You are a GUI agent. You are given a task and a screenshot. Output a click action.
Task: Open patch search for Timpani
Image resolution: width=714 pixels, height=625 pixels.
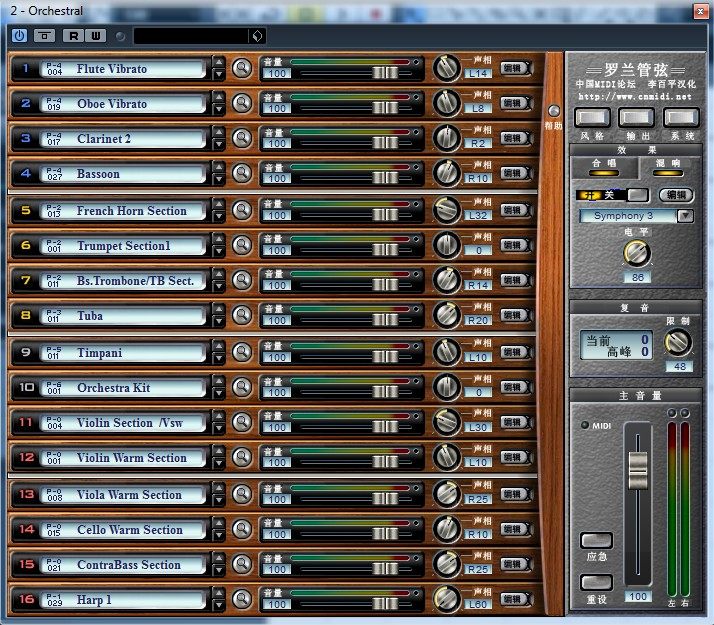tap(241, 352)
